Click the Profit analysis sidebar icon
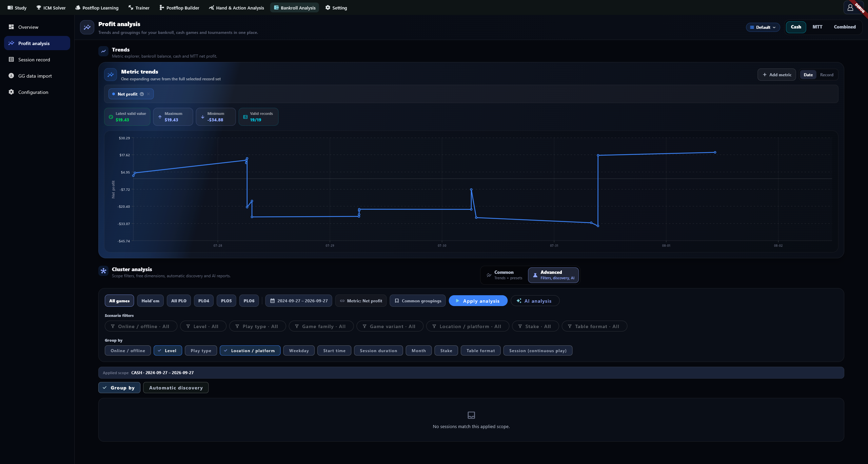Viewport: 868px width, 464px height. pos(11,43)
